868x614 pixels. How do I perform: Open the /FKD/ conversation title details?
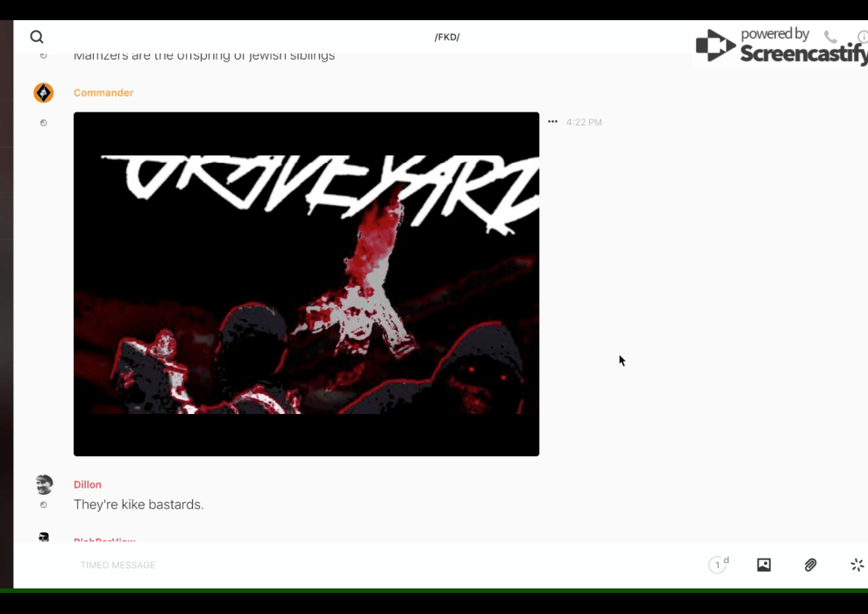click(447, 37)
